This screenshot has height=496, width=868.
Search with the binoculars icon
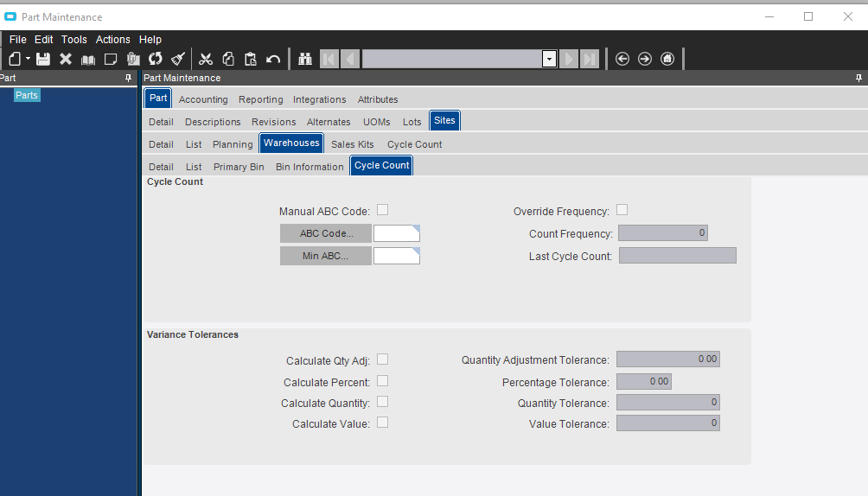(x=305, y=59)
